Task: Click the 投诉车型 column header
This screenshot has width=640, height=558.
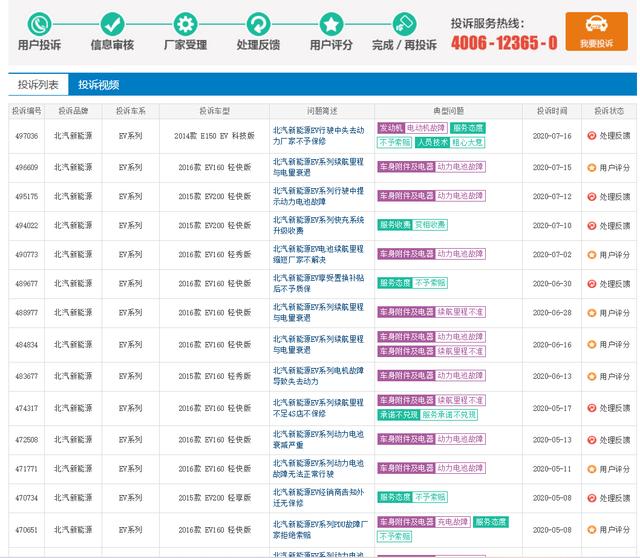Action: [214, 111]
